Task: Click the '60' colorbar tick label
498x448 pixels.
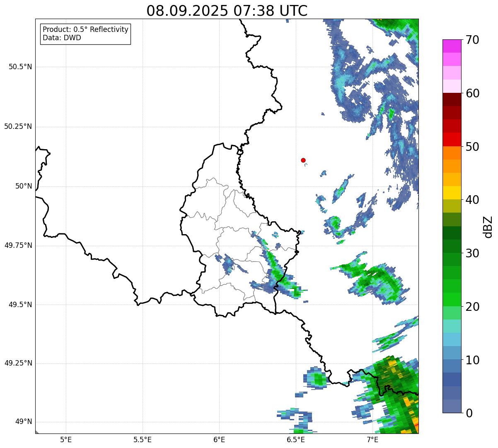Action: tap(472, 93)
